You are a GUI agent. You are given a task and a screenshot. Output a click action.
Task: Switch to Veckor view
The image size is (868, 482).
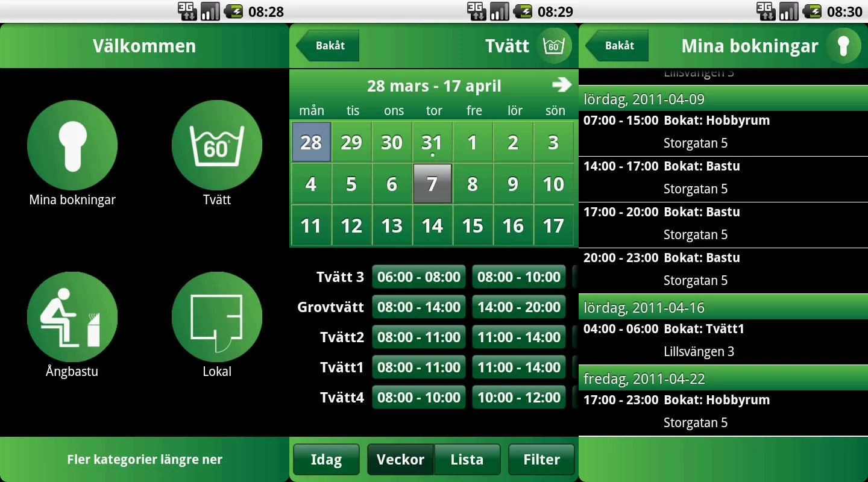pyautogui.click(x=400, y=460)
